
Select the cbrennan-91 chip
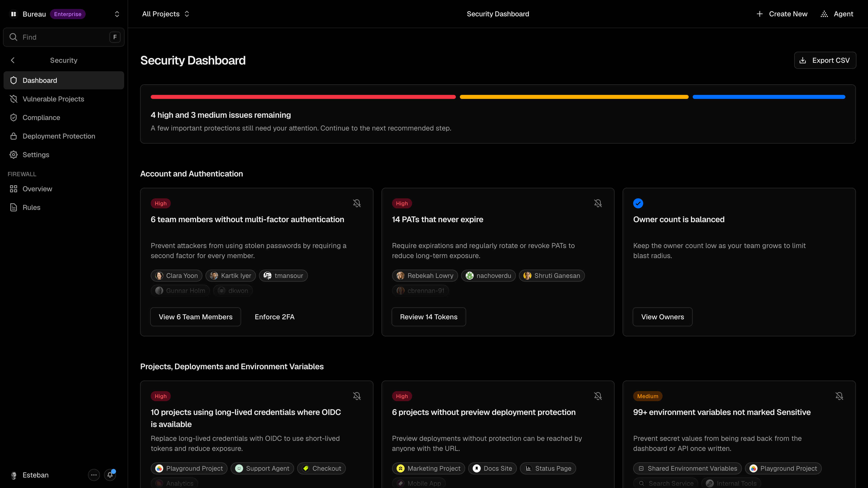[x=420, y=291]
